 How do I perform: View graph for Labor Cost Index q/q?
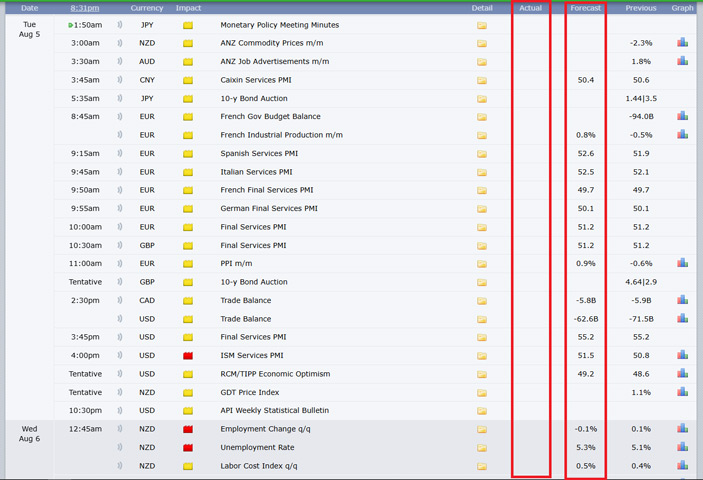point(682,466)
